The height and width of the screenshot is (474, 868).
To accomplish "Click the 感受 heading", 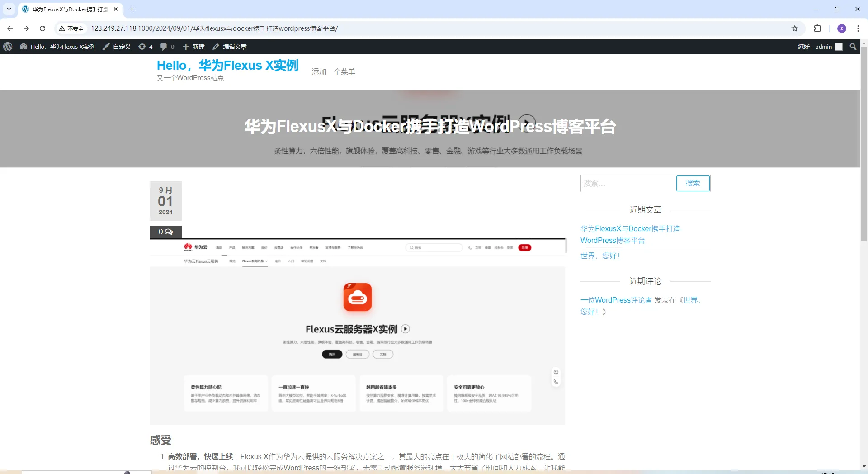I will [160, 440].
